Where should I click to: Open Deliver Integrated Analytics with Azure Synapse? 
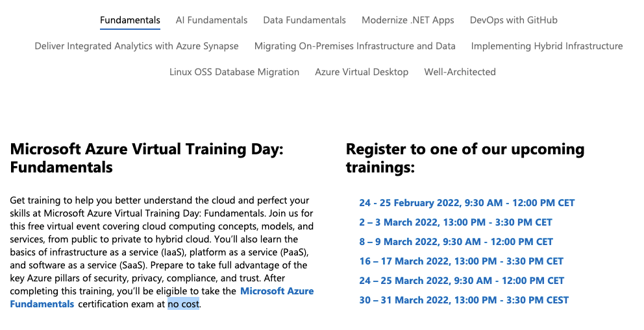tap(136, 46)
